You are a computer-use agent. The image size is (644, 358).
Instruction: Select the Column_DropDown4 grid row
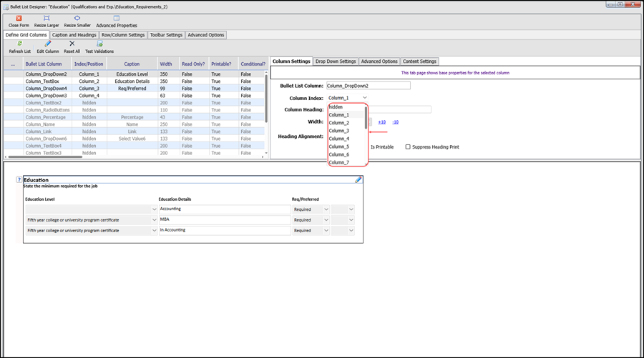(x=135, y=89)
